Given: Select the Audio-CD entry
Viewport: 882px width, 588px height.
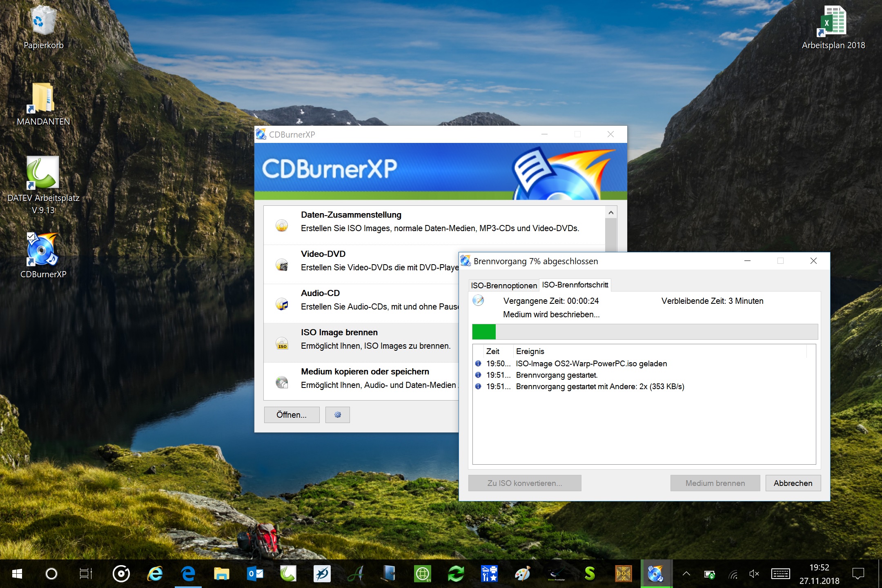Looking at the screenshot, I should 361,304.
